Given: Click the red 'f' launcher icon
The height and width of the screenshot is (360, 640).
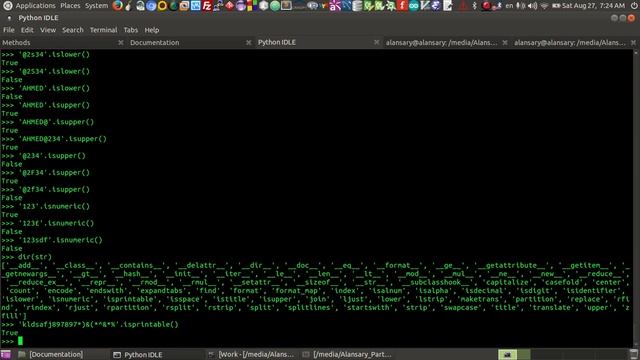Looking at the screenshot, I should coord(402,6).
